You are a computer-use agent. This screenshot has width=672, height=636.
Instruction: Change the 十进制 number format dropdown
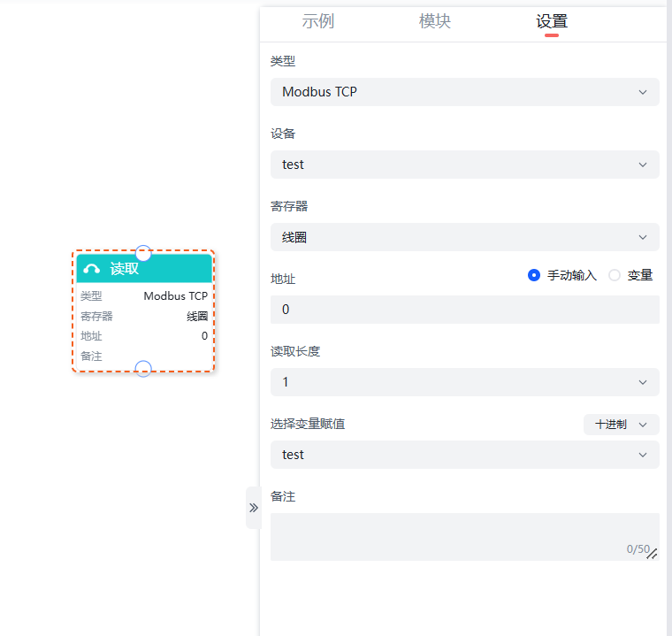621,425
